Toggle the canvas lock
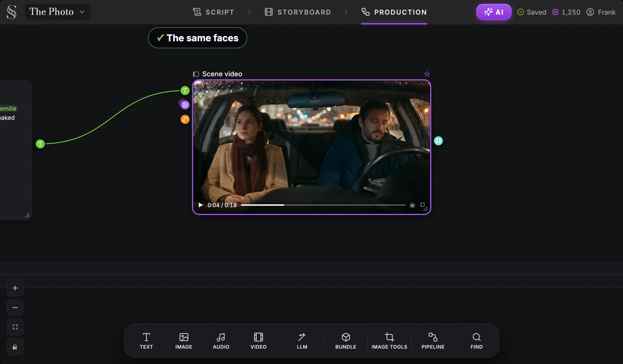623x364 pixels. (x=15, y=347)
